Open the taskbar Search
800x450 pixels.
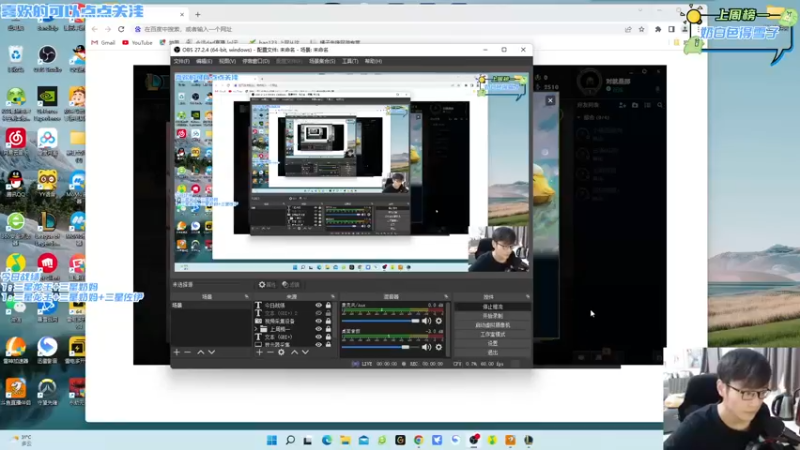coord(290,440)
